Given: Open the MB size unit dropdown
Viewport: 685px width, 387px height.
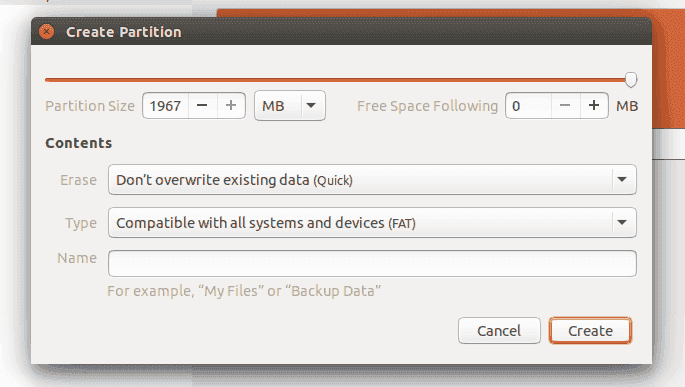Looking at the screenshot, I should pyautogui.click(x=311, y=106).
